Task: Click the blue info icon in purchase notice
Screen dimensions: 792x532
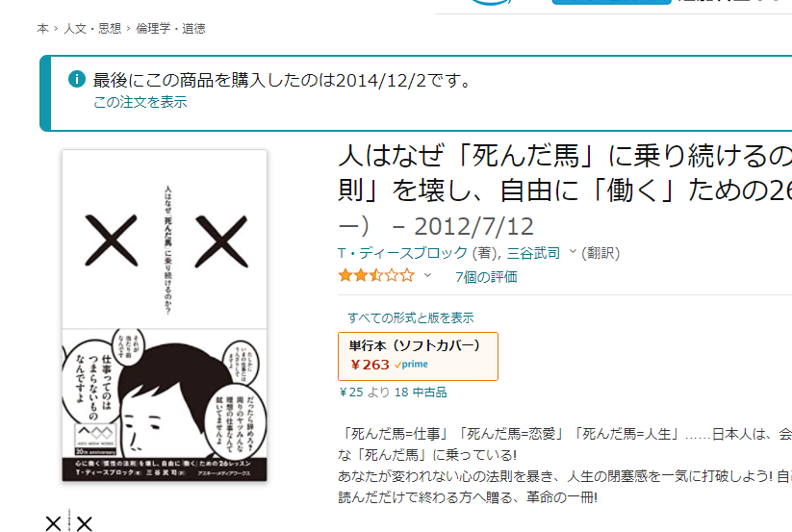Action: (77, 79)
